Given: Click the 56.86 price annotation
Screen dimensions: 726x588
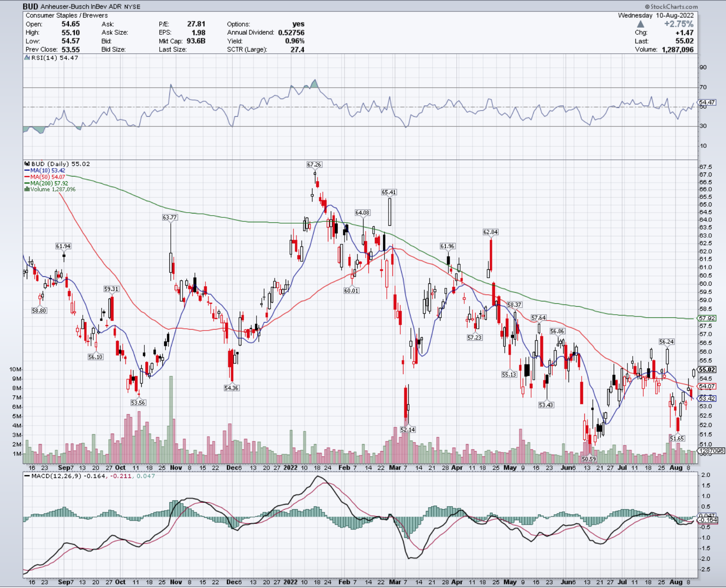Looking at the screenshot, I should pyautogui.click(x=557, y=331).
